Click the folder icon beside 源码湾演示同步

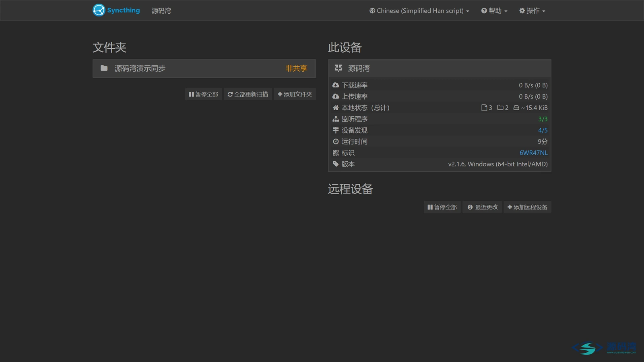tap(104, 68)
